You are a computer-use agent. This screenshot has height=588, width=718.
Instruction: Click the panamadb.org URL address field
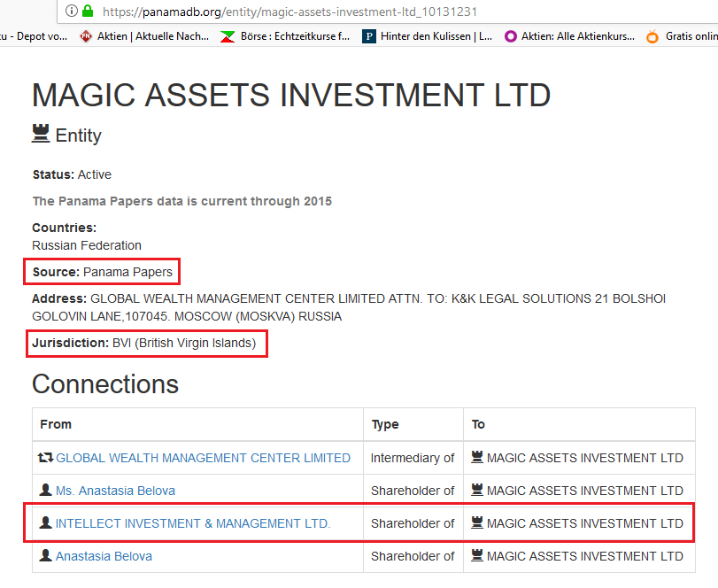click(290, 12)
